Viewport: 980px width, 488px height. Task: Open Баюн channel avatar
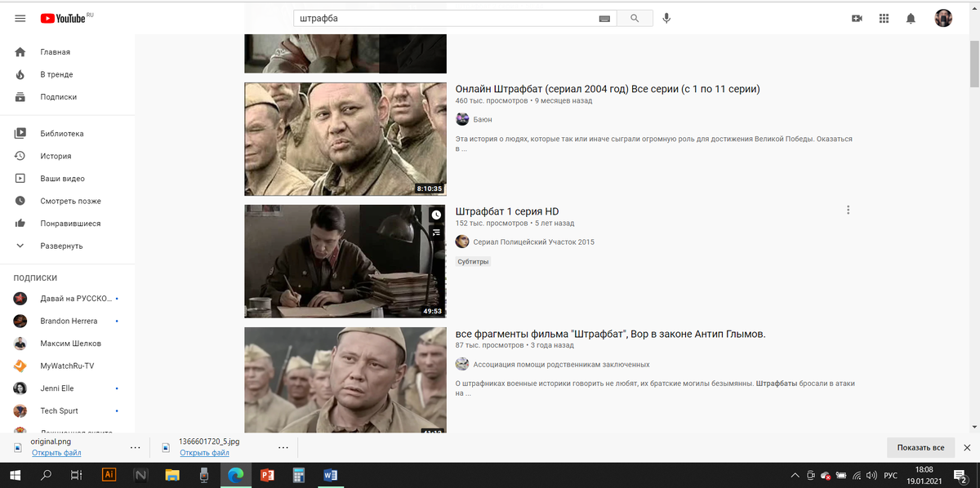click(462, 119)
